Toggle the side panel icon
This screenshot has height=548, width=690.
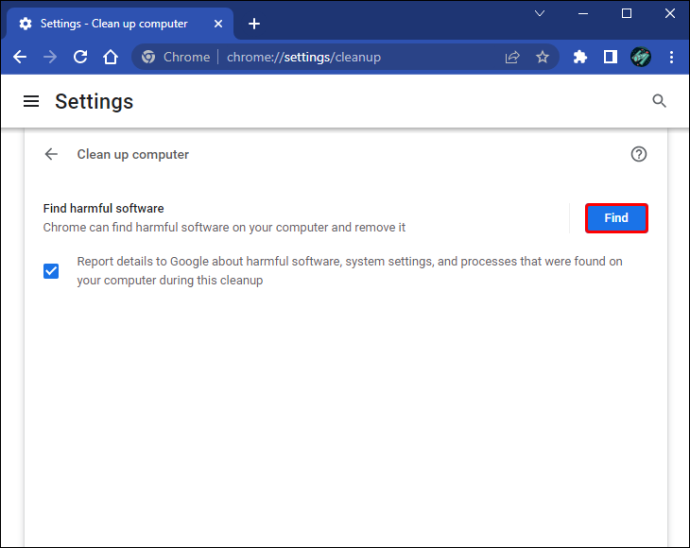[x=610, y=57]
